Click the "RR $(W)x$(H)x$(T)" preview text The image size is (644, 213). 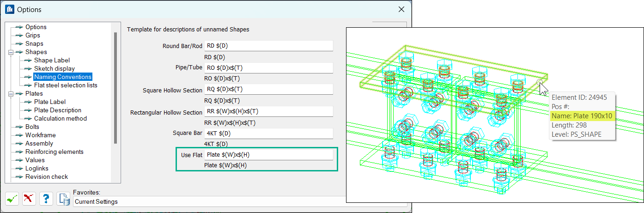point(230,123)
